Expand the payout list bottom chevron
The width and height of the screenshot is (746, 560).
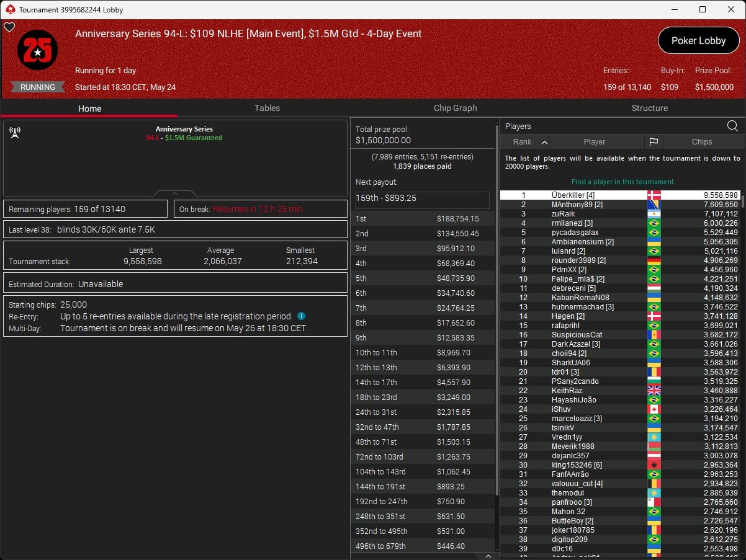click(488, 556)
